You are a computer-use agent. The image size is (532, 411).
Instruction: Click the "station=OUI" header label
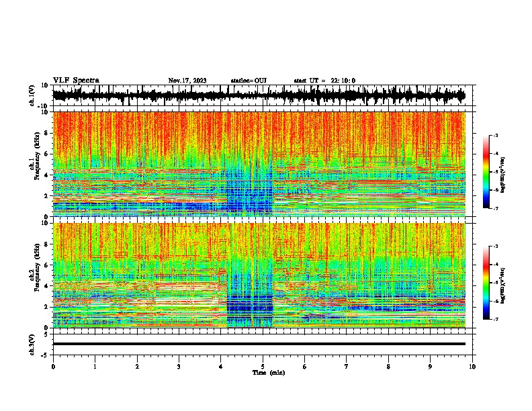249,81
